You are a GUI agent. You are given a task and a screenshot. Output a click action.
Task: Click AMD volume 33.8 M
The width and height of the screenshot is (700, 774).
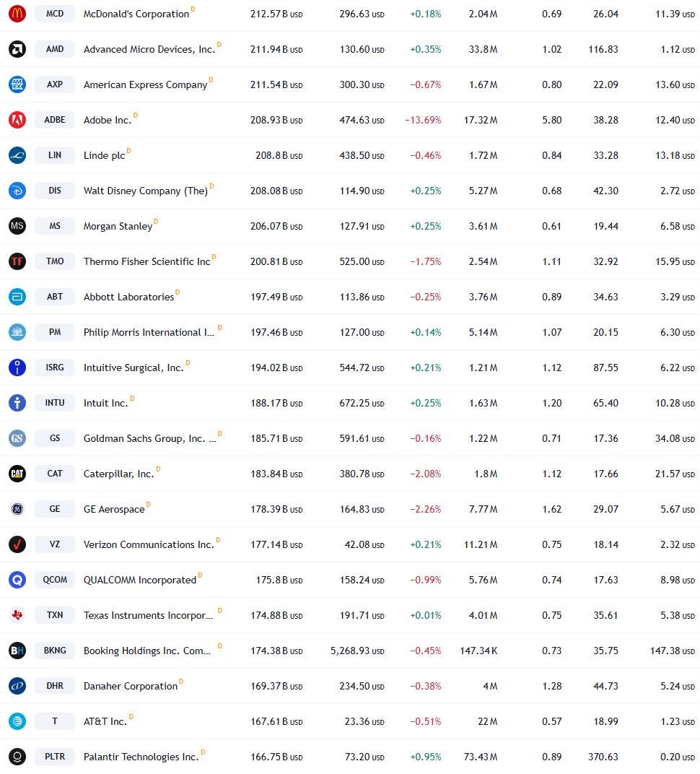click(483, 49)
